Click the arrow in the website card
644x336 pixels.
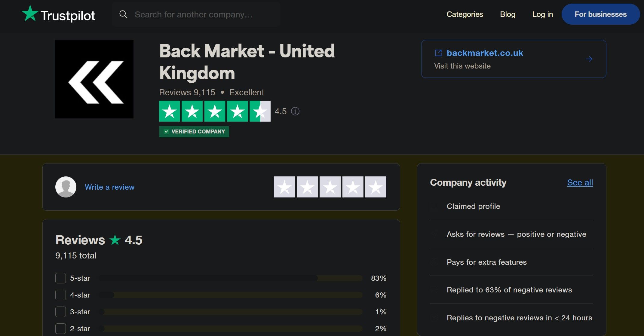click(x=589, y=59)
